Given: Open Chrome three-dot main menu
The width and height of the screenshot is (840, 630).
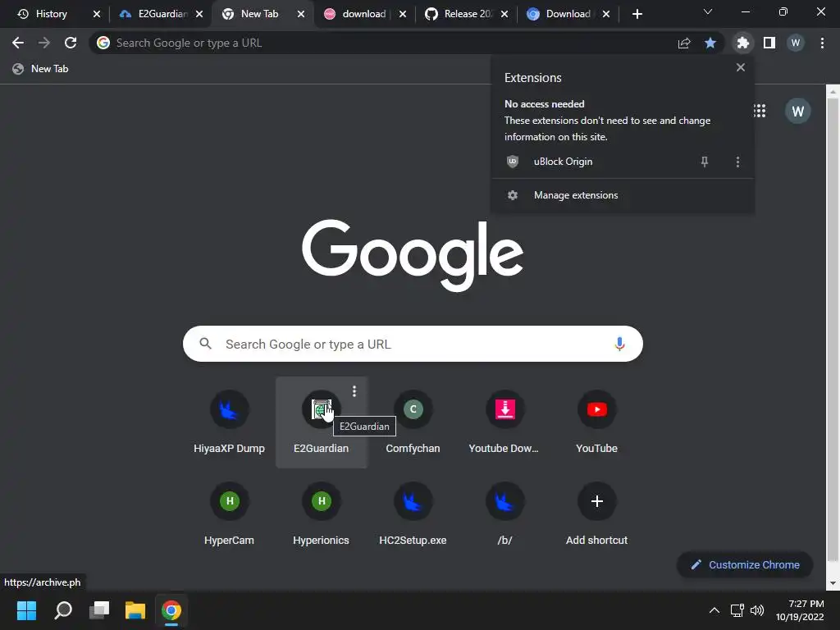Looking at the screenshot, I should click(822, 43).
